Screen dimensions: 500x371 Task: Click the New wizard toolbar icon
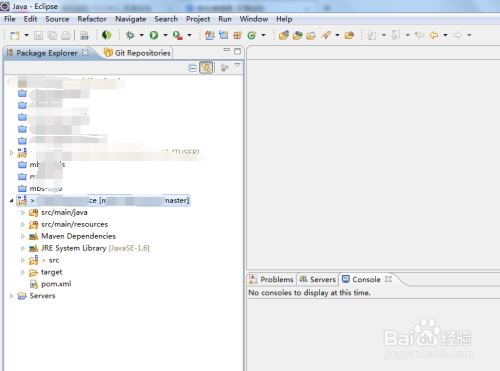15,35
